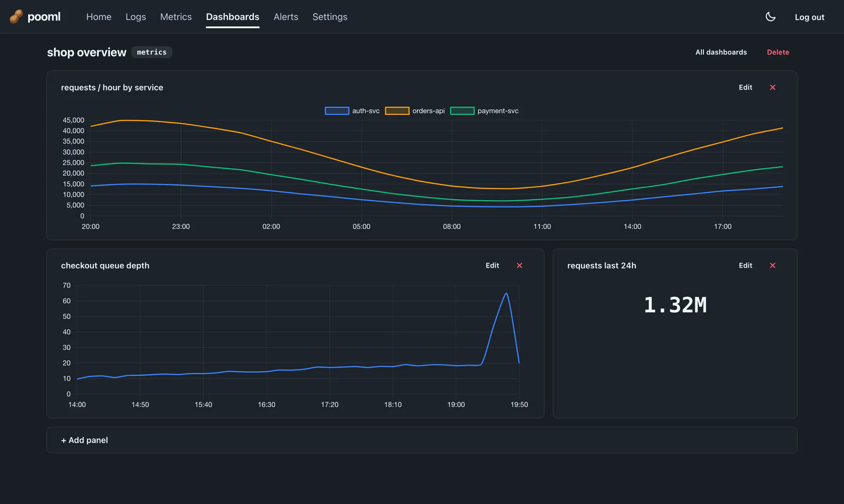Click the 17:20 x-axis label
Viewport: 844px width, 504px height.
pyautogui.click(x=330, y=405)
